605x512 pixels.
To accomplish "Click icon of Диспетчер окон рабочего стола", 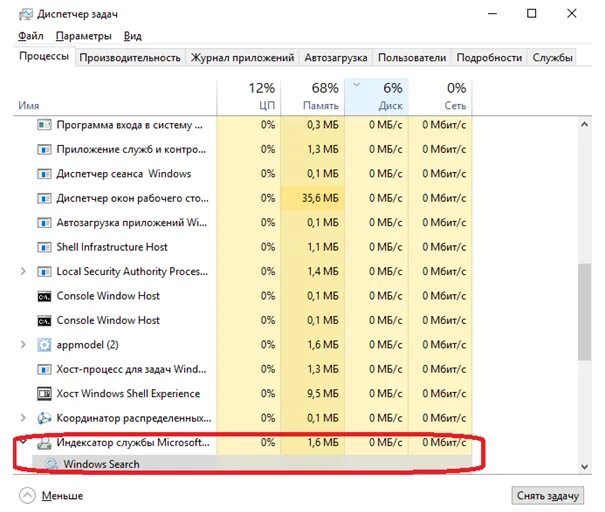I will (44, 198).
